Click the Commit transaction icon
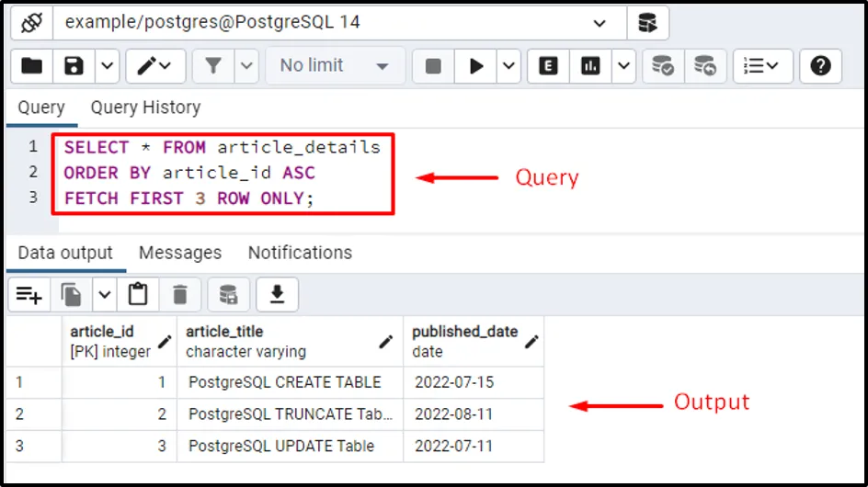The height and width of the screenshot is (487, 868). tap(662, 65)
